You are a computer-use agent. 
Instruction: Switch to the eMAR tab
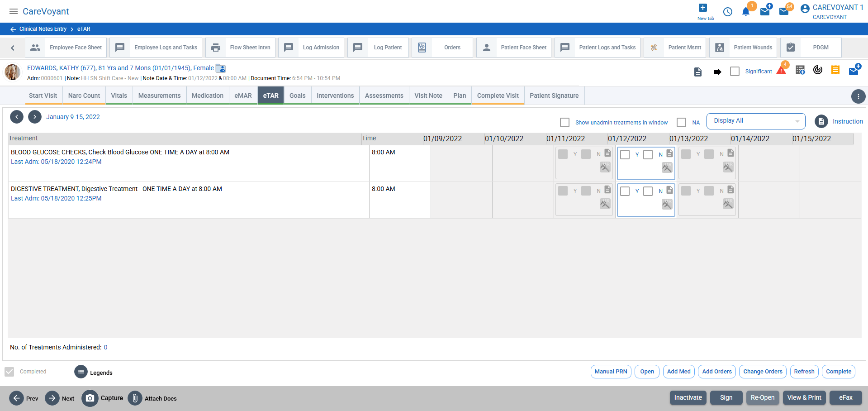[243, 96]
